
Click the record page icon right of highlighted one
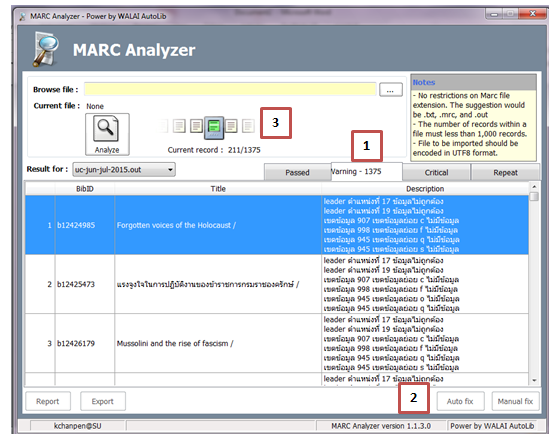231,126
